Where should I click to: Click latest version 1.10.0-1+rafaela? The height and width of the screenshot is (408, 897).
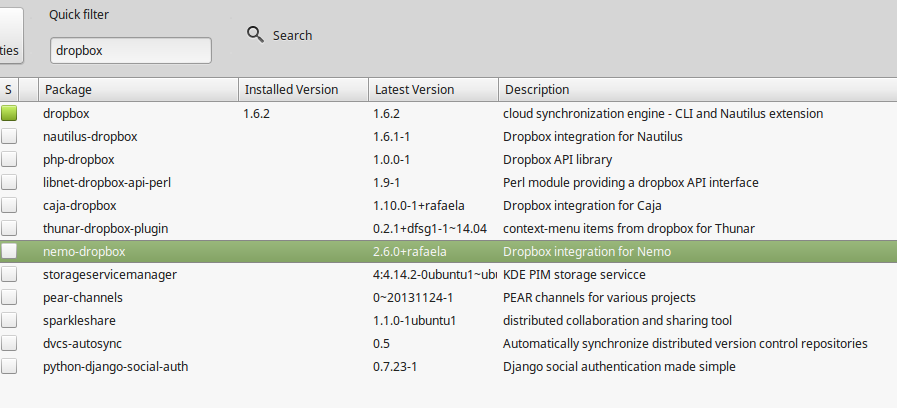[x=419, y=205]
